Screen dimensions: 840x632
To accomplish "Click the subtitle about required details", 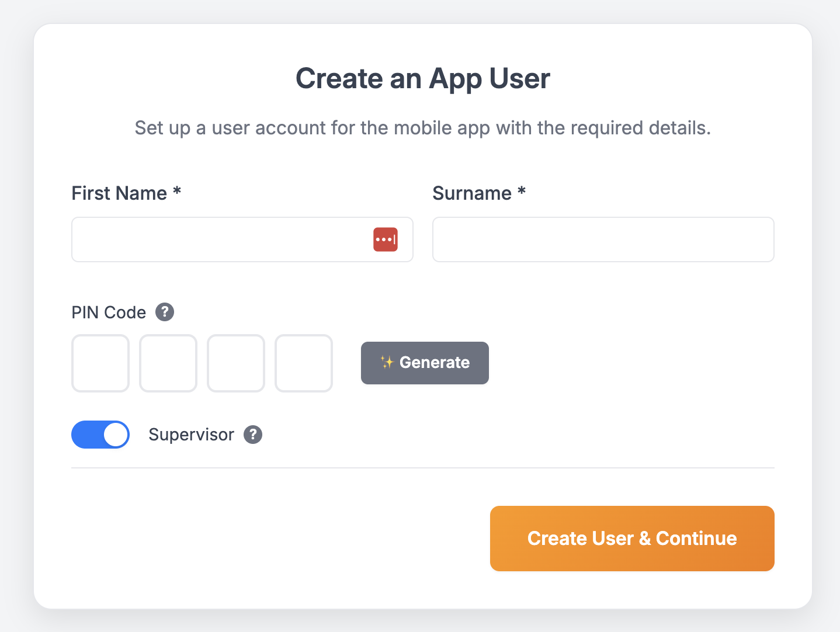I will coord(423,128).
